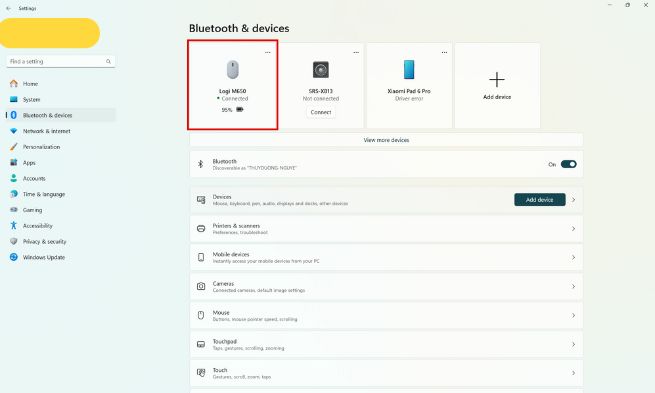Screen dimensions: 655x393
Task: Expand the Mouse row chevron
Action: point(574,315)
